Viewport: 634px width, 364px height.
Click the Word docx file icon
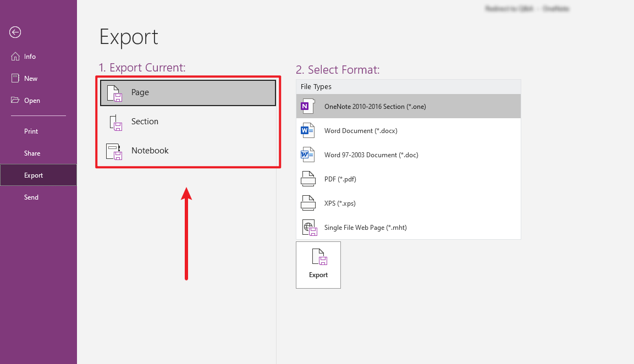click(x=308, y=131)
